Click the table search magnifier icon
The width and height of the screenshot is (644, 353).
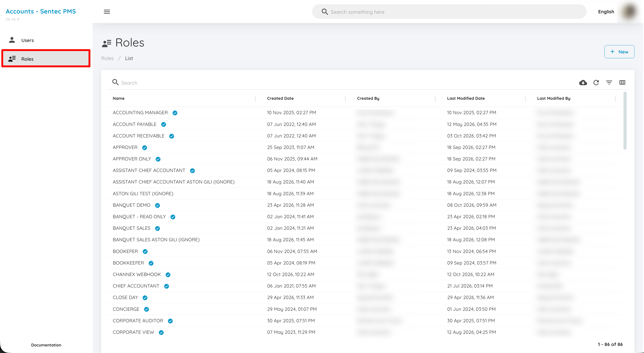pos(115,82)
